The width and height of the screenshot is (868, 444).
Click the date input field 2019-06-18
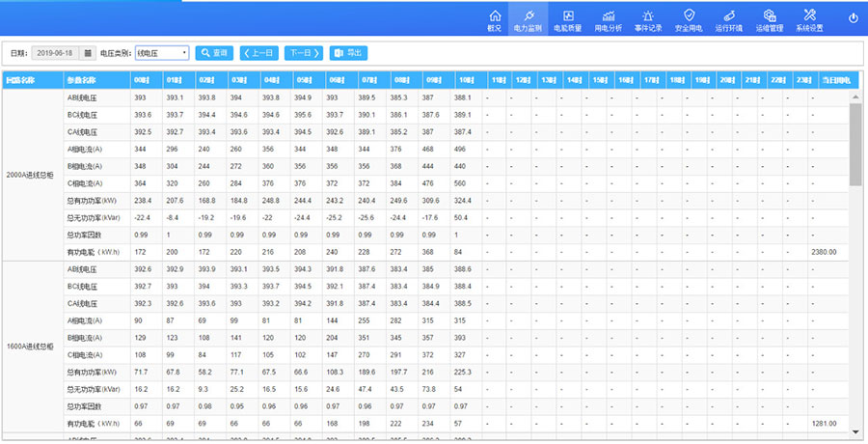(56, 53)
